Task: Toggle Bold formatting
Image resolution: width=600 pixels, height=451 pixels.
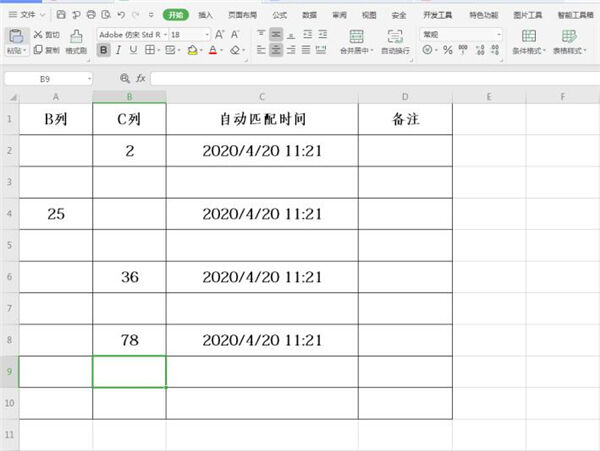Action: coord(103,50)
